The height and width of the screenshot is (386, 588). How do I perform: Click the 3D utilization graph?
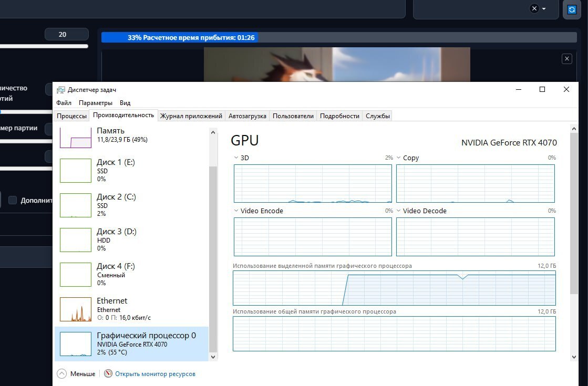(x=313, y=184)
